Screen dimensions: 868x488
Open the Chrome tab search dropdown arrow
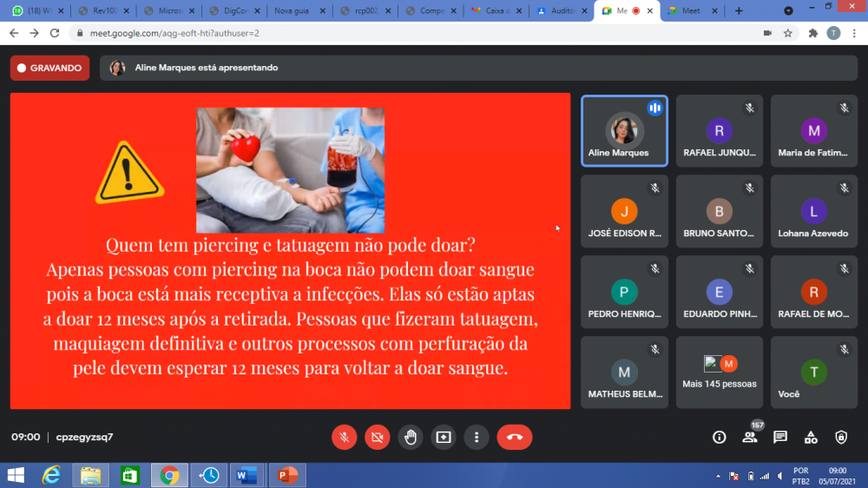788,11
